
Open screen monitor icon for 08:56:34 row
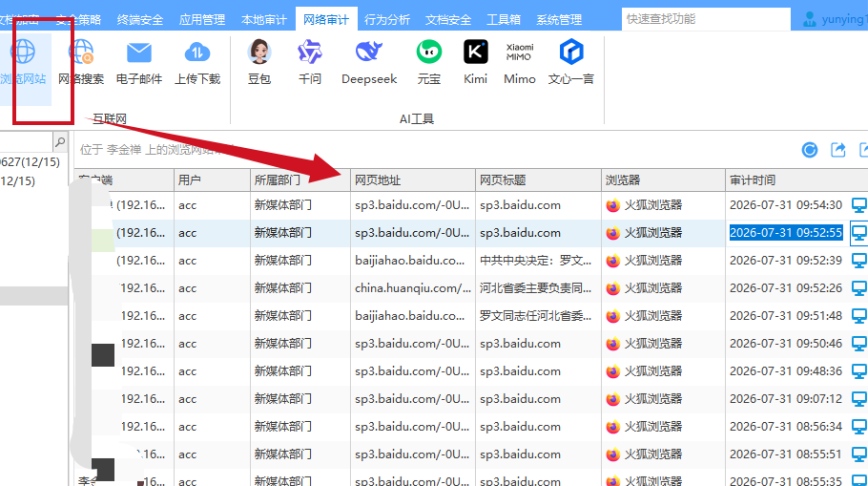(x=859, y=427)
